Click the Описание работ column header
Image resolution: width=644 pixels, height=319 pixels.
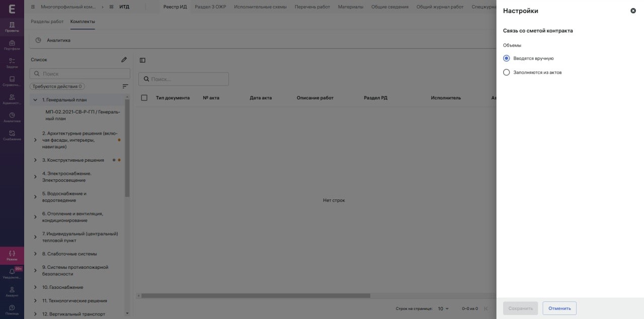click(315, 98)
